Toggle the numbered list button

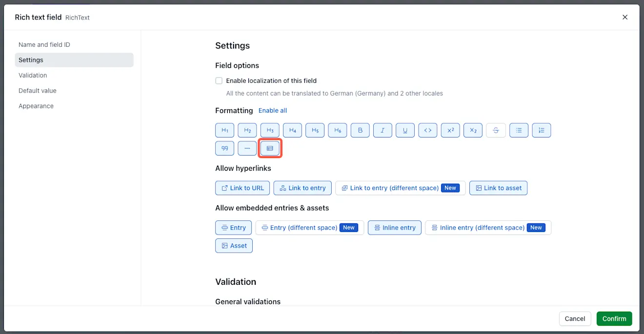pyautogui.click(x=542, y=130)
